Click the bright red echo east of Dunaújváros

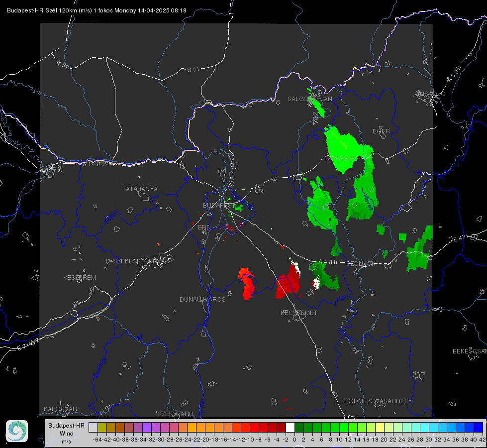[x=247, y=283]
